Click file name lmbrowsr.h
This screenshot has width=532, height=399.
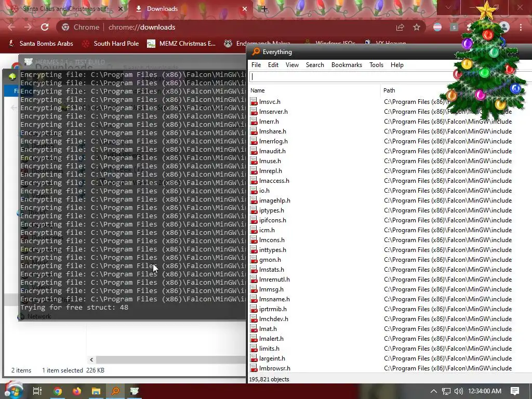[x=274, y=368]
